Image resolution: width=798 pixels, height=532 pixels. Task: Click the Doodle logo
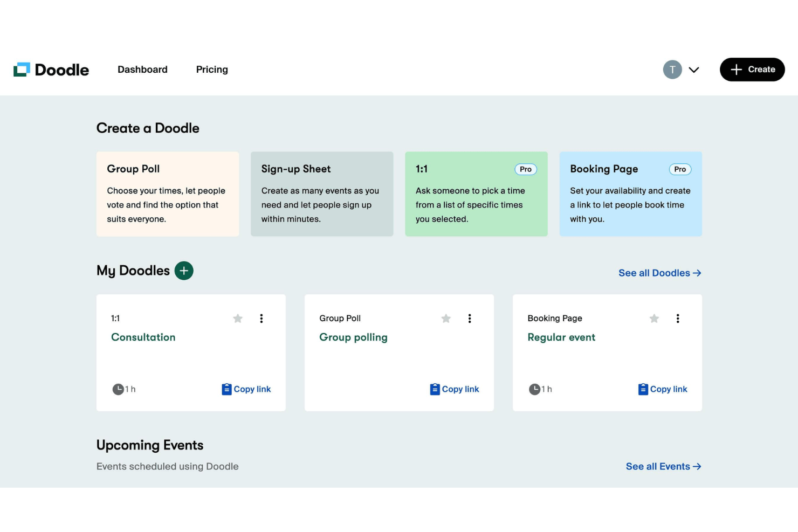(x=51, y=70)
